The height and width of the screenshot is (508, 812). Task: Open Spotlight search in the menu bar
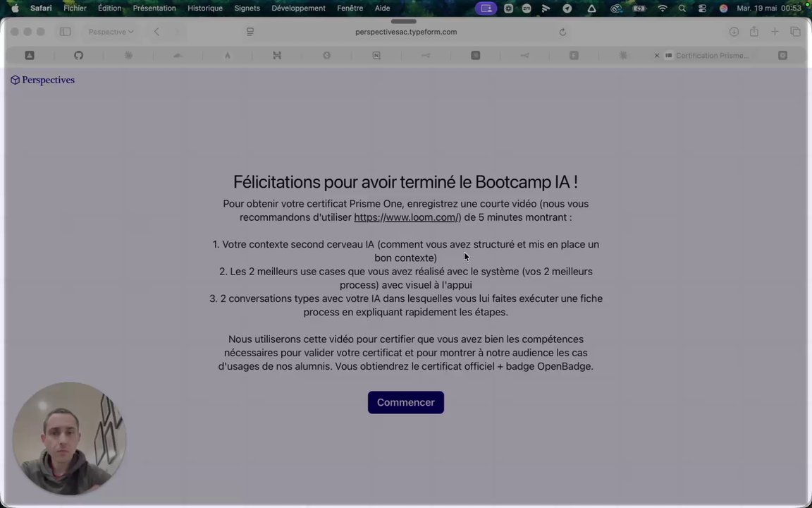[682, 8]
